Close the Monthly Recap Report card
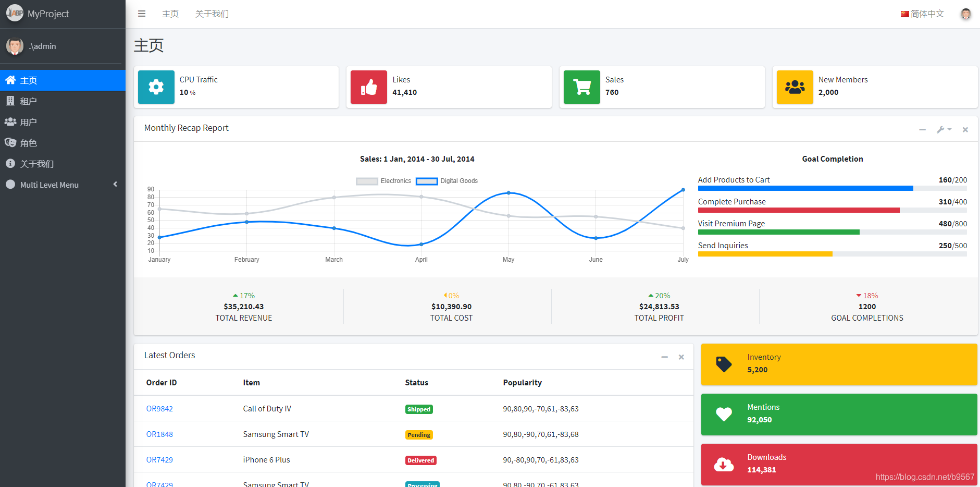 click(x=965, y=129)
